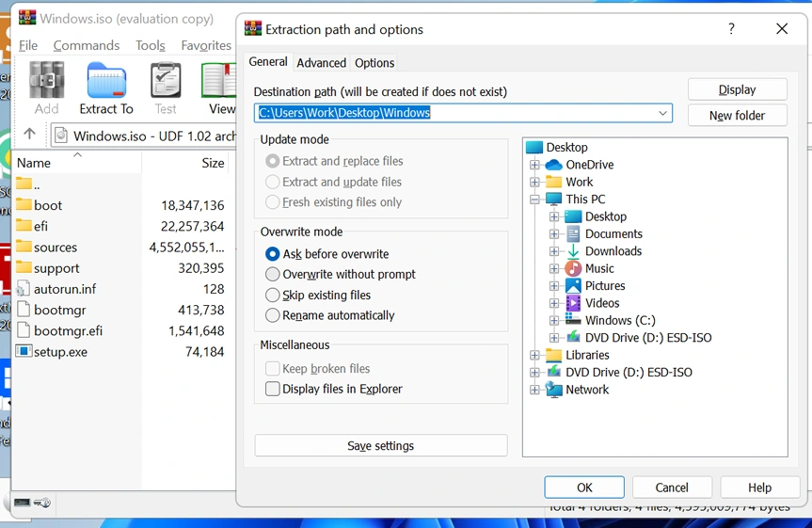This screenshot has height=528, width=812.
Task: Click the View book toolbar icon
Action: coord(219,80)
